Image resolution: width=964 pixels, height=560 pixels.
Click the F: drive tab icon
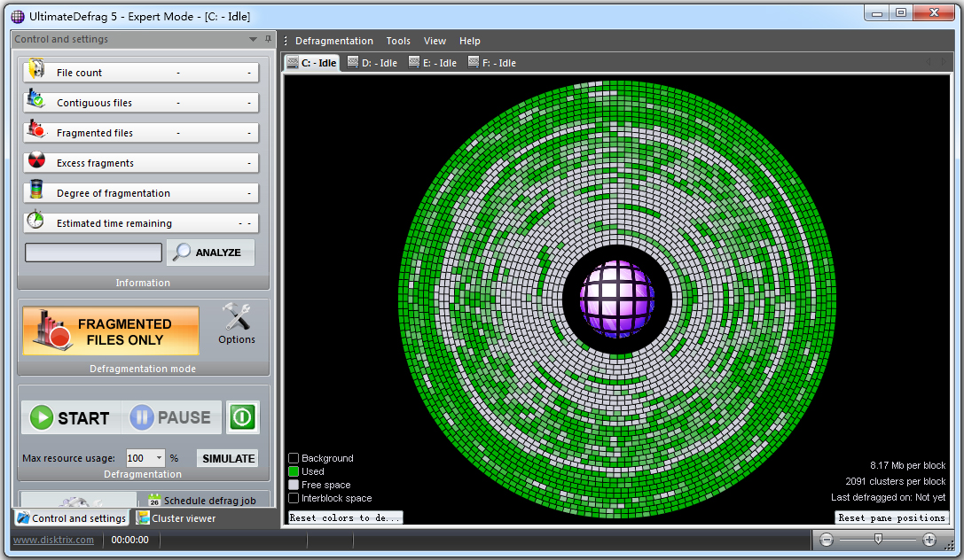coord(474,62)
